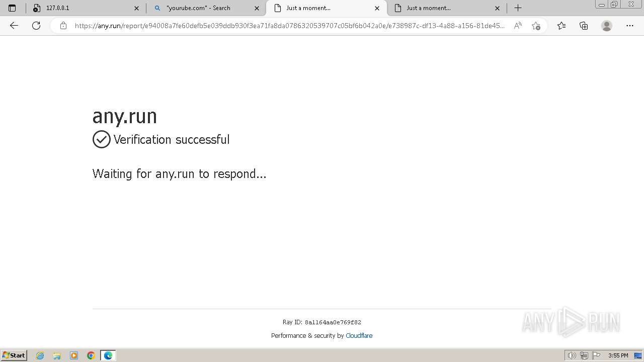Select Microsoft Edge taskbar button
This screenshot has height=362, width=644.
[x=108, y=355]
